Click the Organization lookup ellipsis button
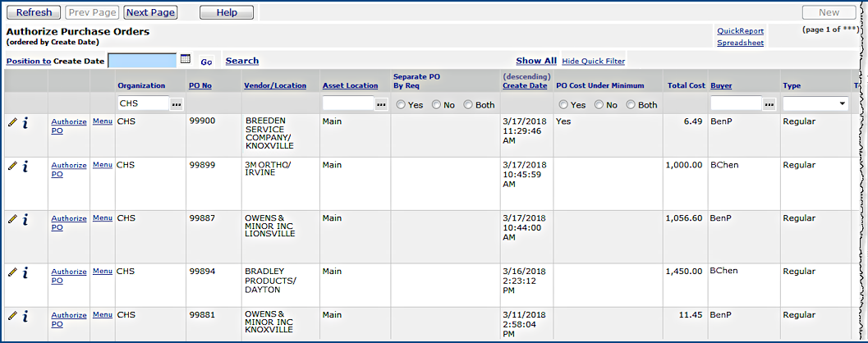This screenshot has width=868, height=343. pos(176,104)
